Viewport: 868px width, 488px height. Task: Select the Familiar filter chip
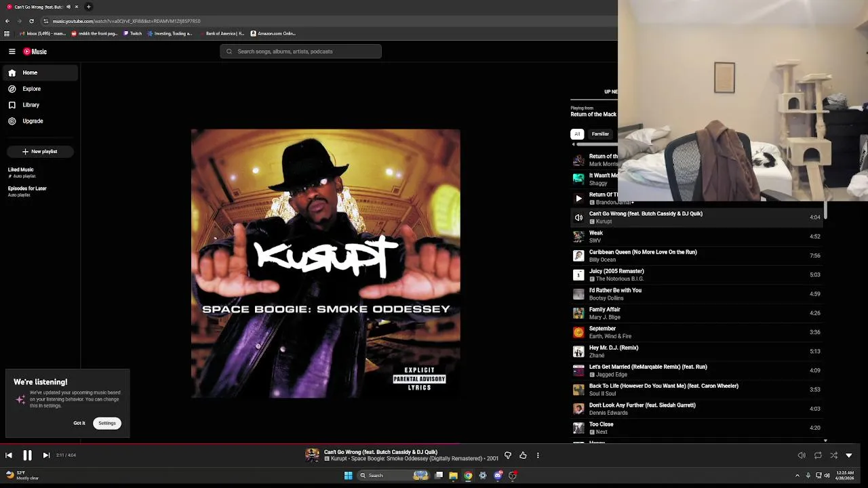click(x=600, y=134)
